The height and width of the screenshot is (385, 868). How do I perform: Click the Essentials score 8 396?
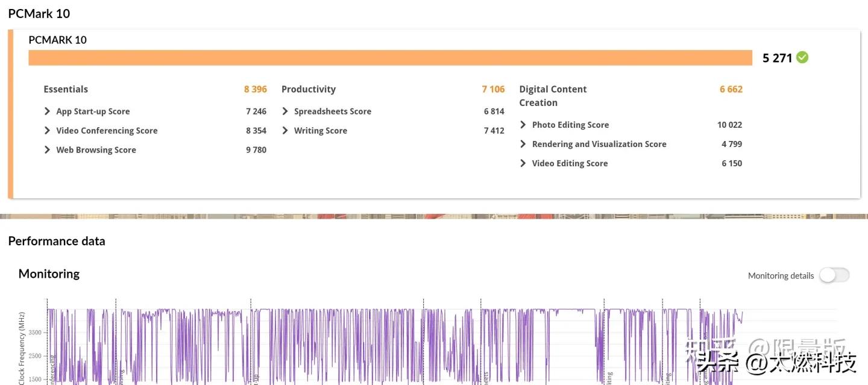[256, 89]
